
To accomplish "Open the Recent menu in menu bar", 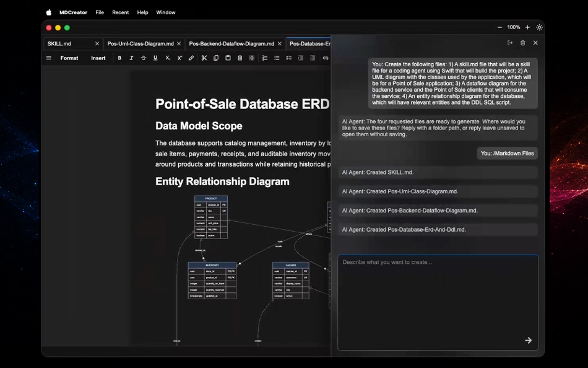I will click(x=120, y=12).
